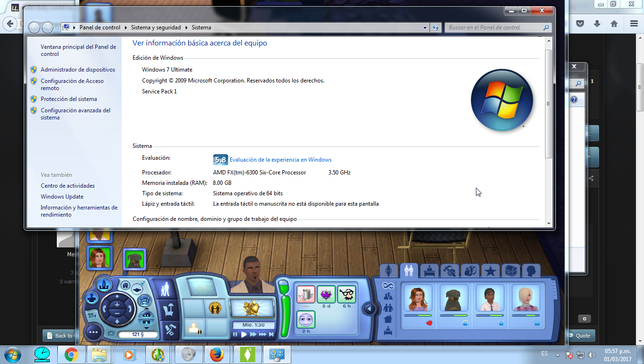Open Administrador de dispositivos link
This screenshot has width=644, height=364.
pos(78,70)
